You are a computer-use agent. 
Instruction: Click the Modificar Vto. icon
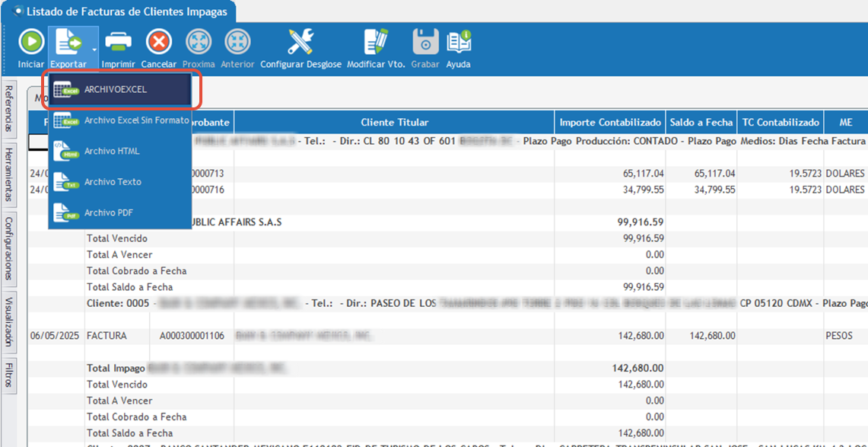tap(376, 42)
